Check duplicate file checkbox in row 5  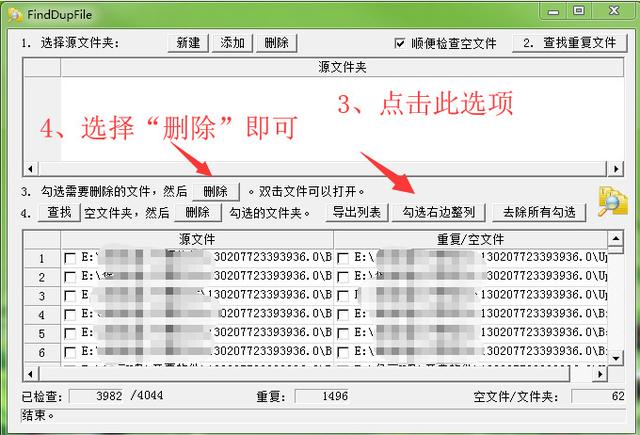[x=343, y=333]
